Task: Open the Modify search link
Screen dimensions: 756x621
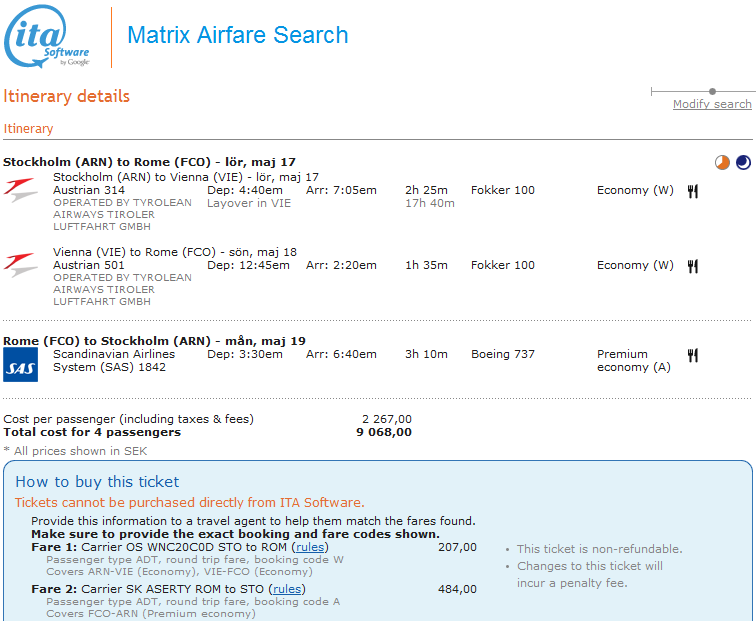Action: pyautogui.click(x=712, y=104)
